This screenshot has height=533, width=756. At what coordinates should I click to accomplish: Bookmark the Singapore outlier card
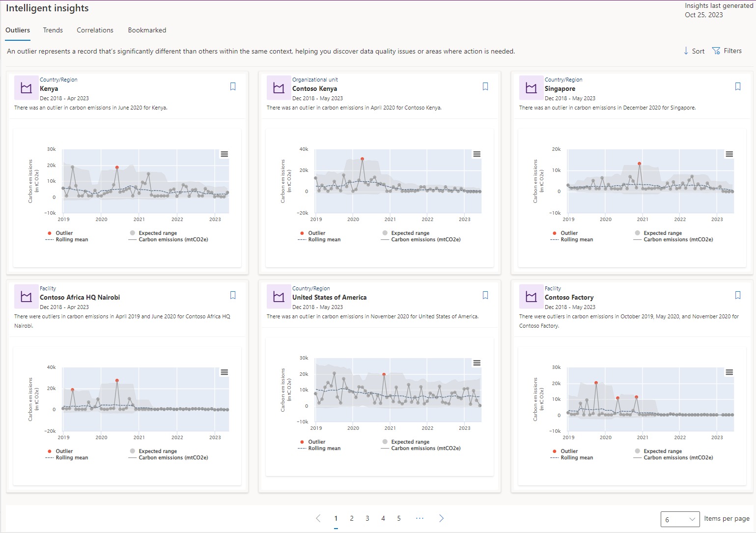click(738, 86)
